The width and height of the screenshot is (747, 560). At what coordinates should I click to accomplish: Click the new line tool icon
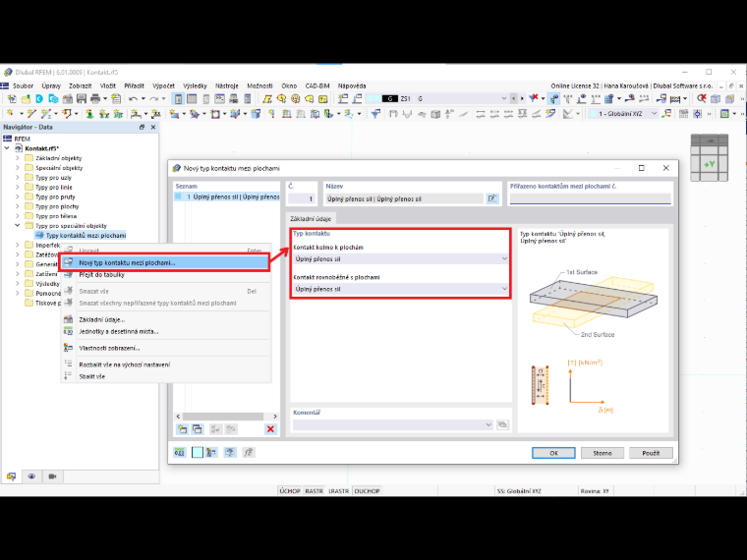[31, 114]
